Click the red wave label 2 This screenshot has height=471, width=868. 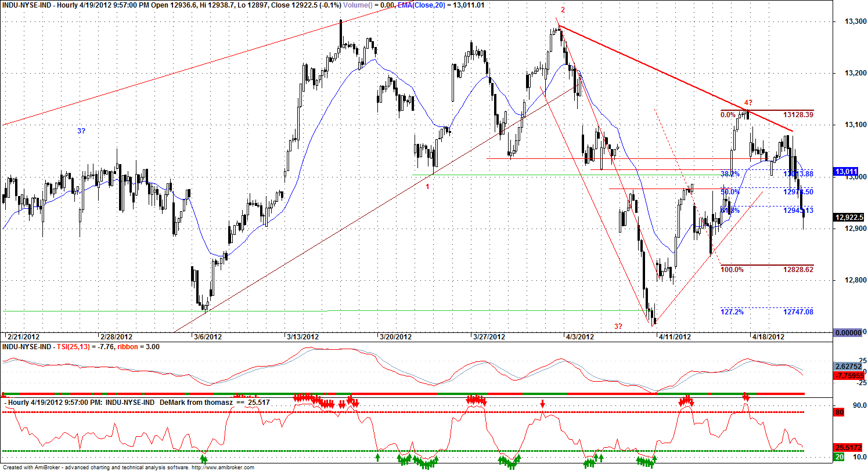[563, 10]
